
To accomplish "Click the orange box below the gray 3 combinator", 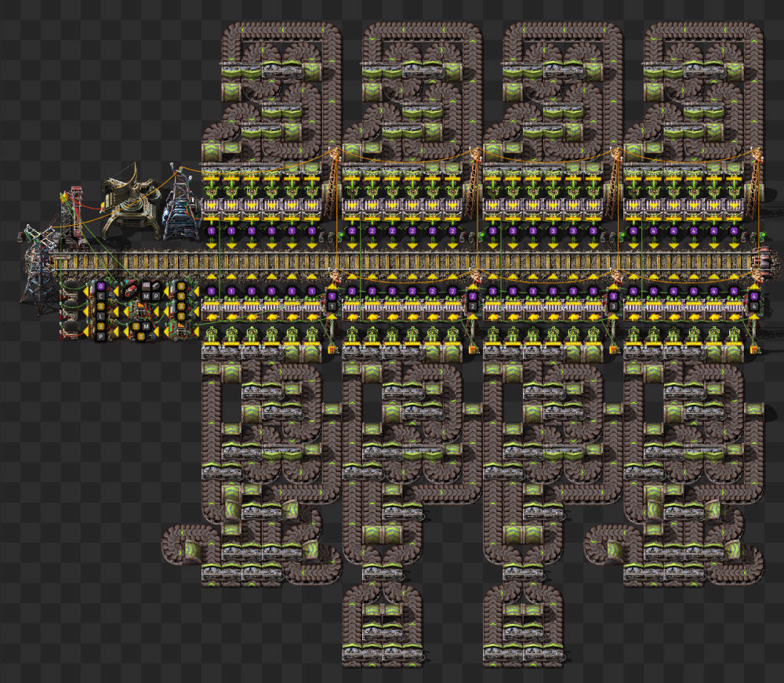I will click(613, 350).
